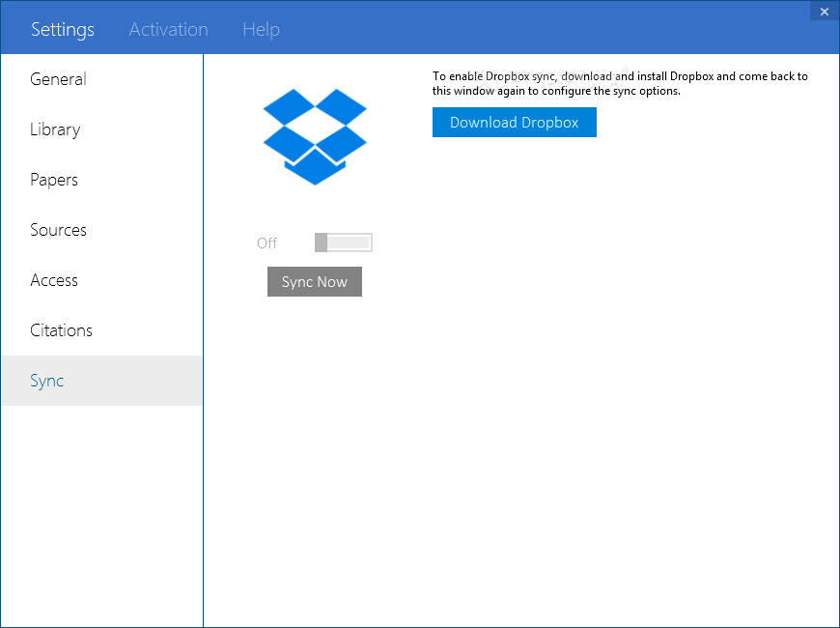This screenshot has height=628, width=840.
Task: Go to Citations settings
Action: click(101, 330)
